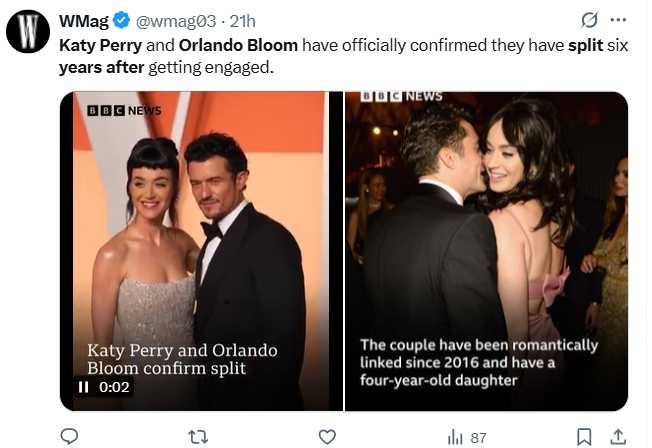Share the post via the share icon
Screen dimensions: 652x448
(x=618, y=436)
